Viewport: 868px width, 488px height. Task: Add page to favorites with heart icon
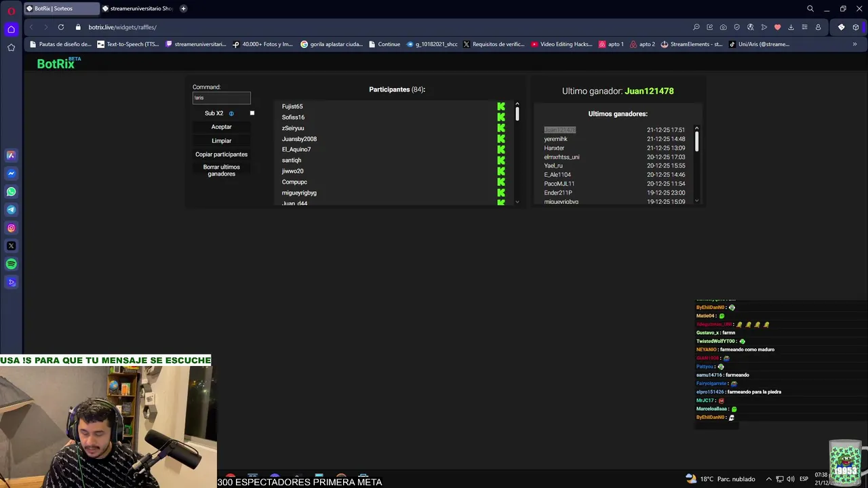777,27
